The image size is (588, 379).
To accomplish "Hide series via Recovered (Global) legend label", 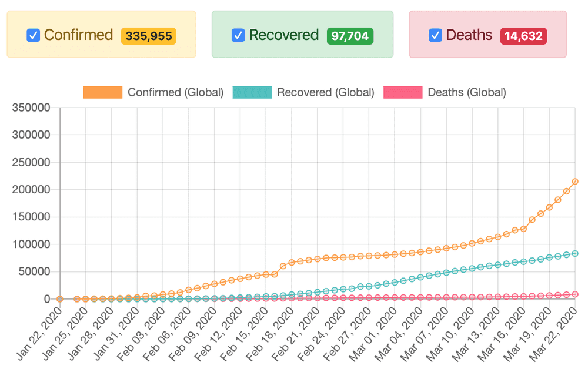I will click(x=326, y=92).
